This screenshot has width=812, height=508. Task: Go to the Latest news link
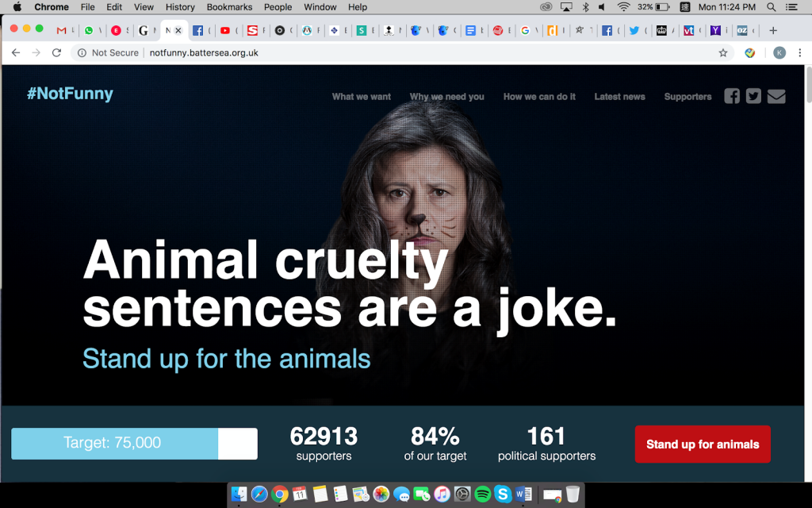(619, 96)
